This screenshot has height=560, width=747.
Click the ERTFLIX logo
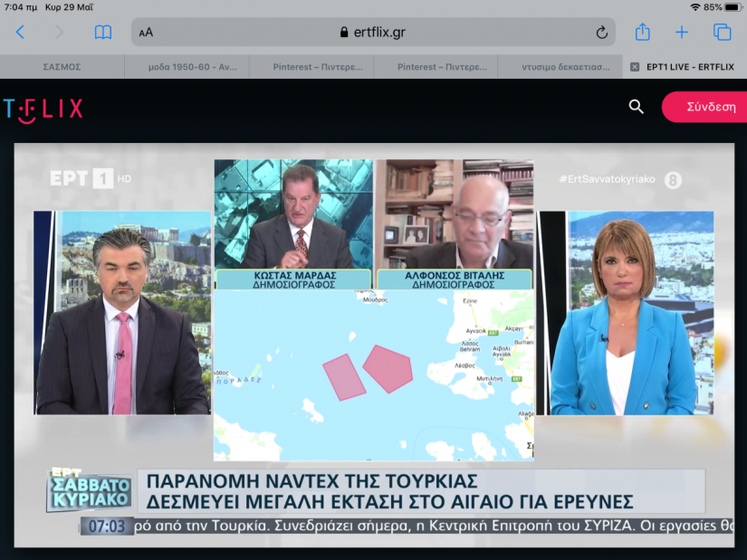[43, 109]
